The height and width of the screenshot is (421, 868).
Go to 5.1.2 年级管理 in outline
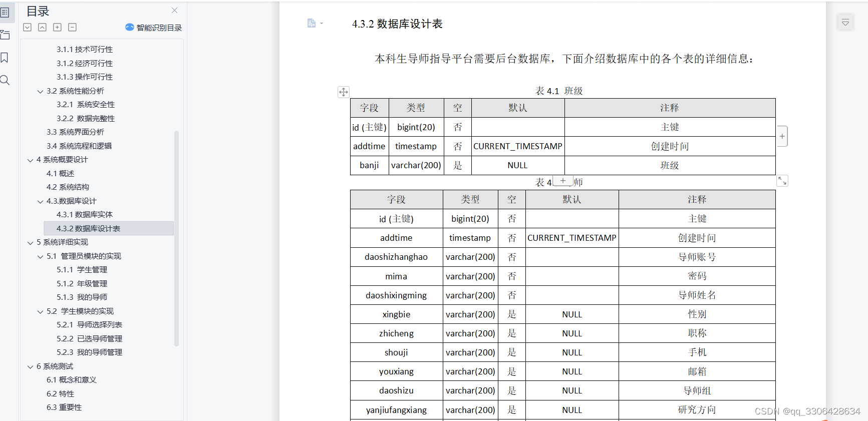pos(82,283)
